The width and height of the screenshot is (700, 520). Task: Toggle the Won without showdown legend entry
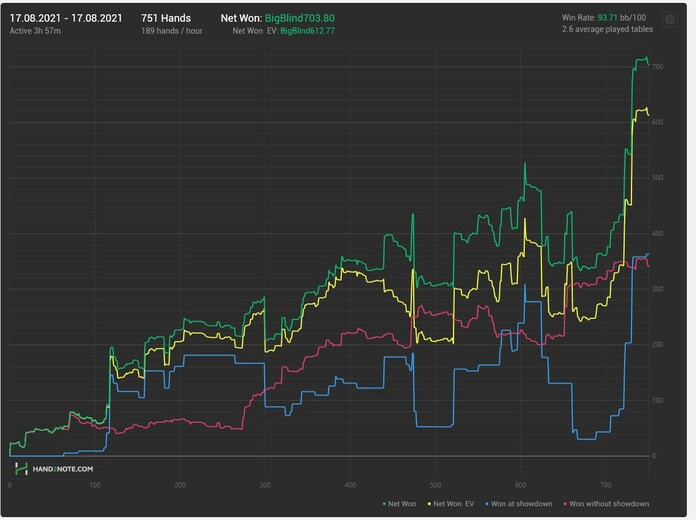point(606,503)
